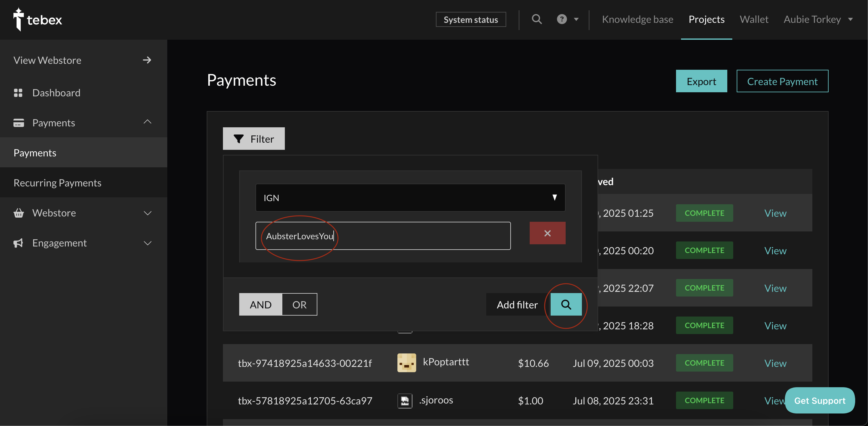Click the View Webstore arrow

coord(147,60)
